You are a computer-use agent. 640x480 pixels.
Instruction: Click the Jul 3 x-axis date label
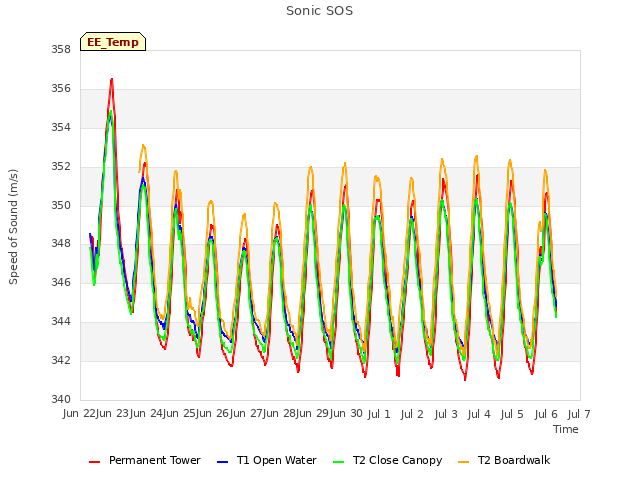[446, 414]
